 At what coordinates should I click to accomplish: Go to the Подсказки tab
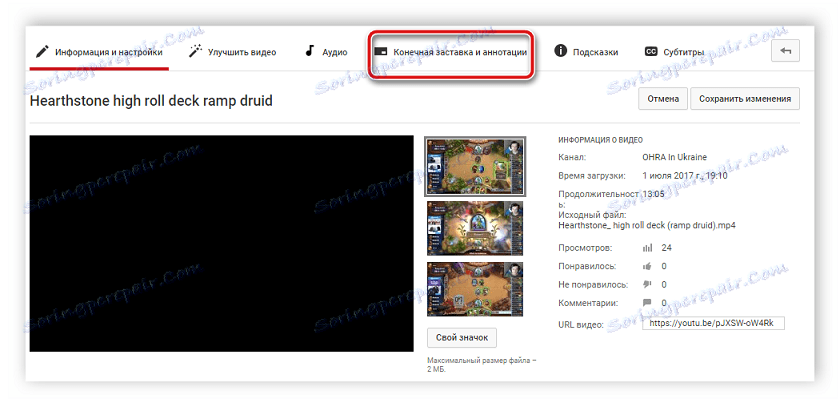coord(586,52)
